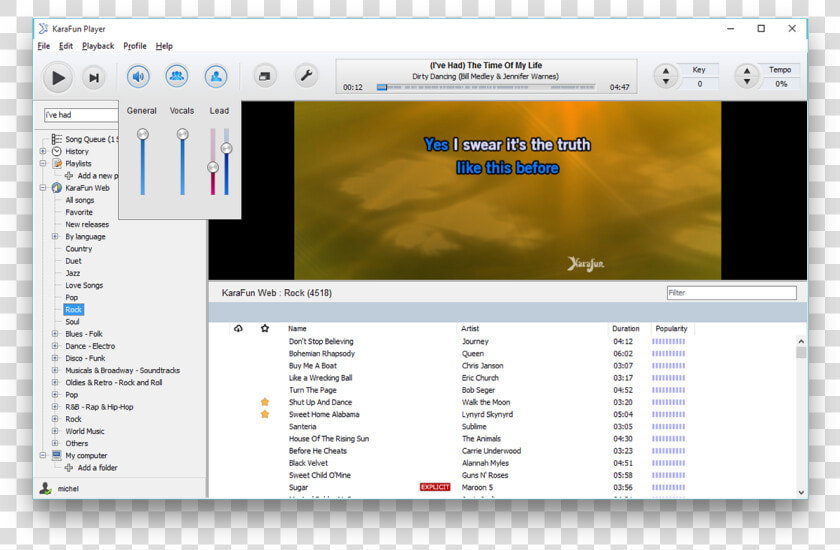Click the History clock icon
The width and height of the screenshot is (840, 550).
(57, 152)
